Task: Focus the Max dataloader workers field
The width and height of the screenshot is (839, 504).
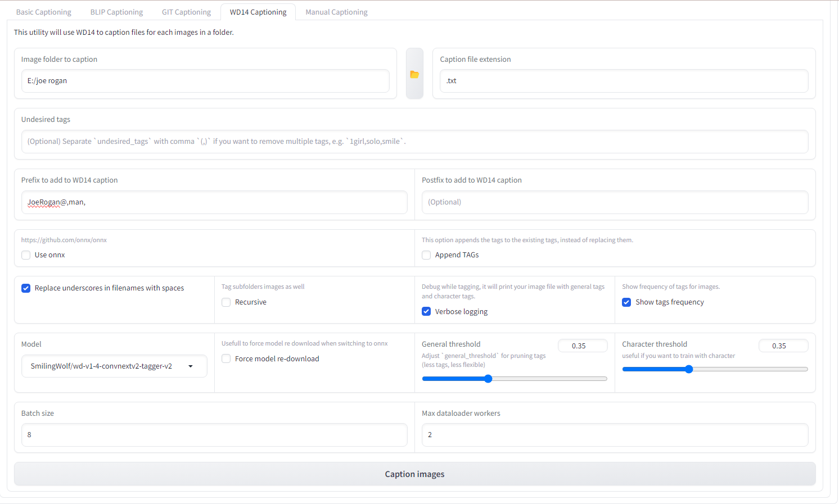Action: pyautogui.click(x=615, y=435)
